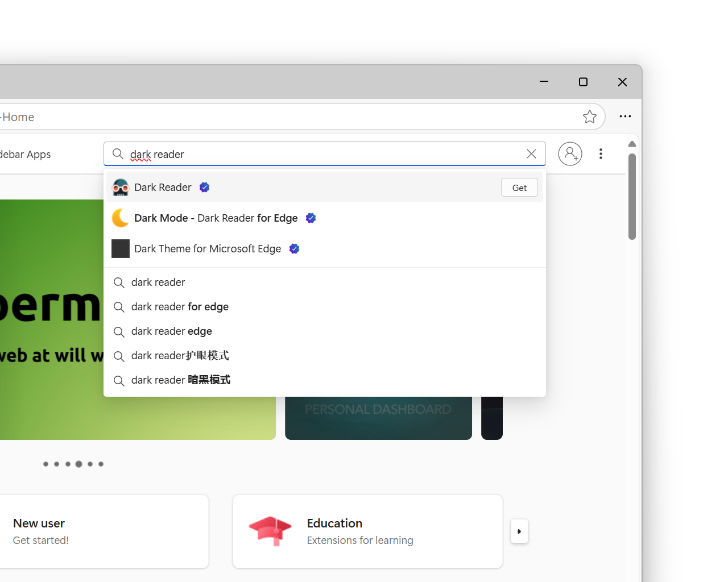Choose 'dark reader 暗黑模式' suggestion
This screenshot has height=582, width=728.
pos(325,380)
